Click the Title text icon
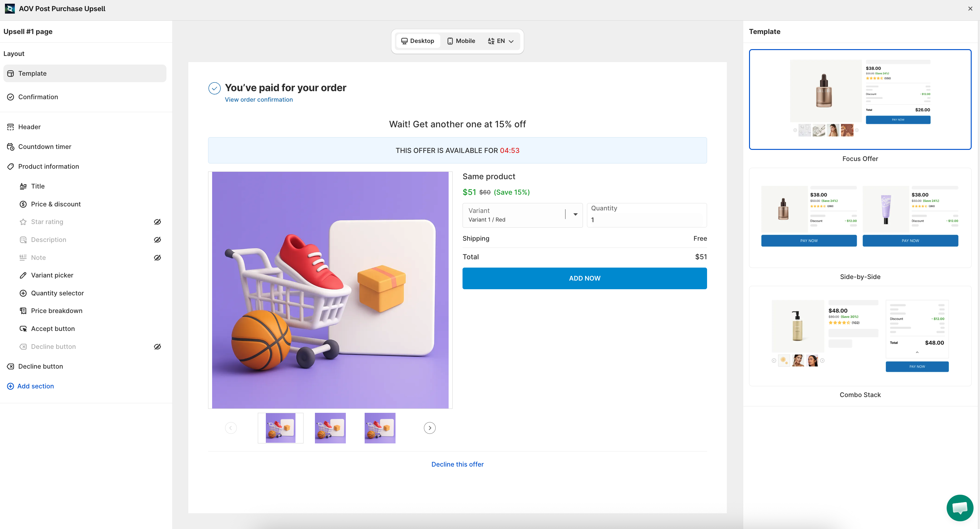980x529 pixels. point(23,186)
